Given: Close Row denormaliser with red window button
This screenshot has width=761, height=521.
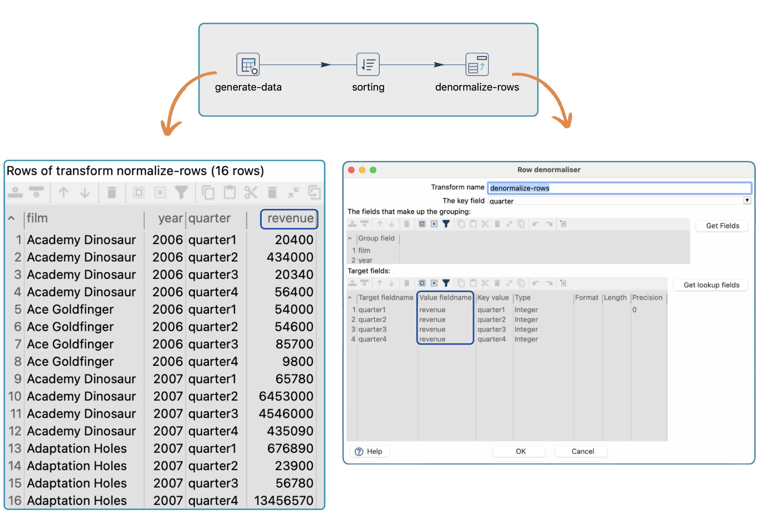Looking at the screenshot, I should tap(351, 170).
